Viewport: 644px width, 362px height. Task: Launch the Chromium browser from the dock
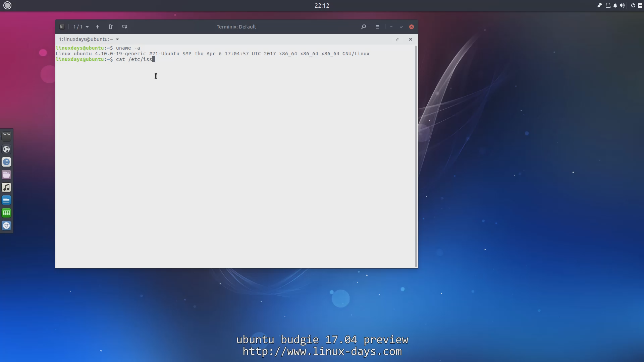pyautogui.click(x=6, y=226)
